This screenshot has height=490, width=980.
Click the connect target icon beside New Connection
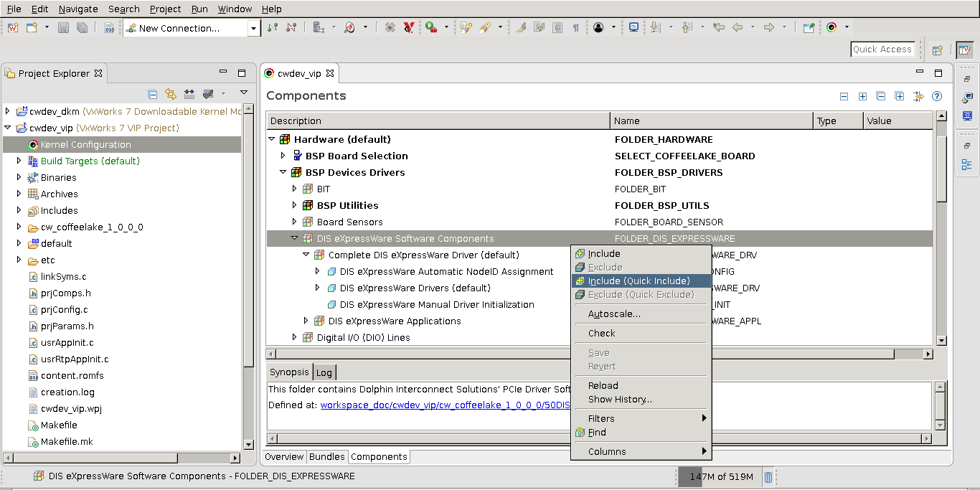click(273, 27)
